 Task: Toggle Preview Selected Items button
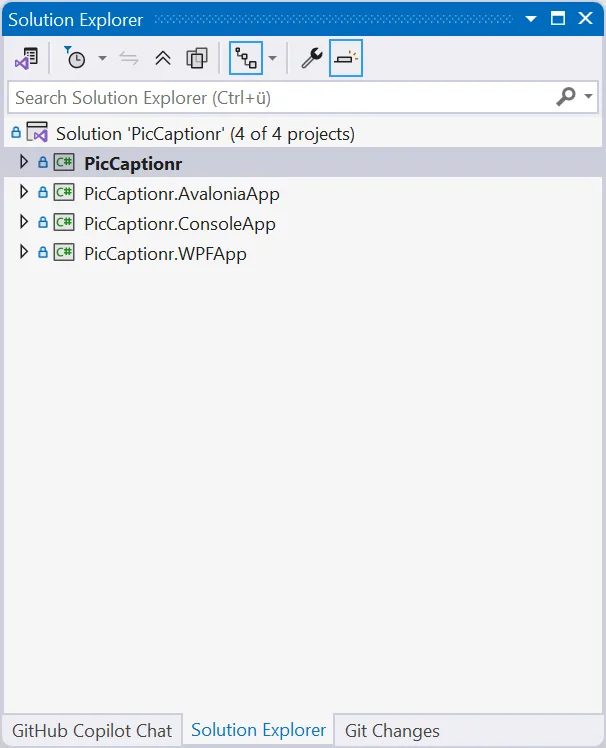coord(345,58)
